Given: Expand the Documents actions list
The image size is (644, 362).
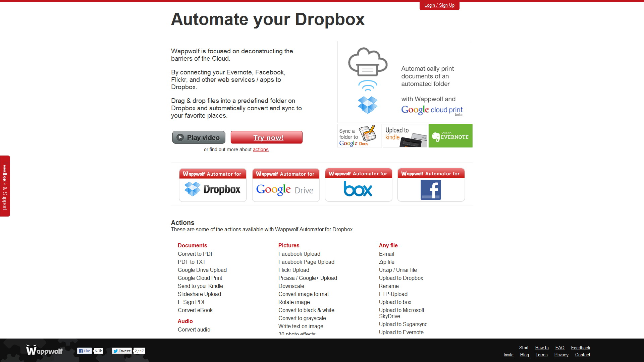Looking at the screenshot, I should pos(192,245).
